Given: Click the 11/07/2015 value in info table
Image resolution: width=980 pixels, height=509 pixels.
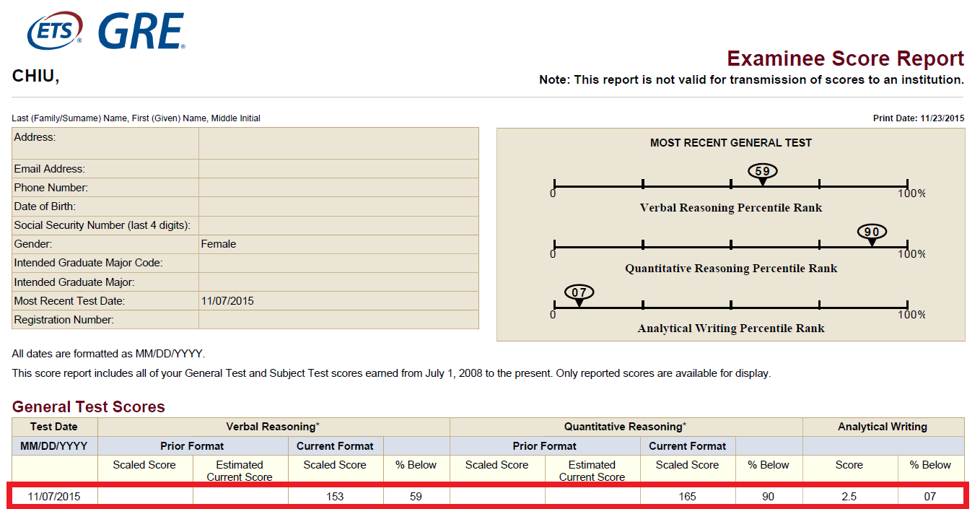Looking at the screenshot, I should [227, 301].
